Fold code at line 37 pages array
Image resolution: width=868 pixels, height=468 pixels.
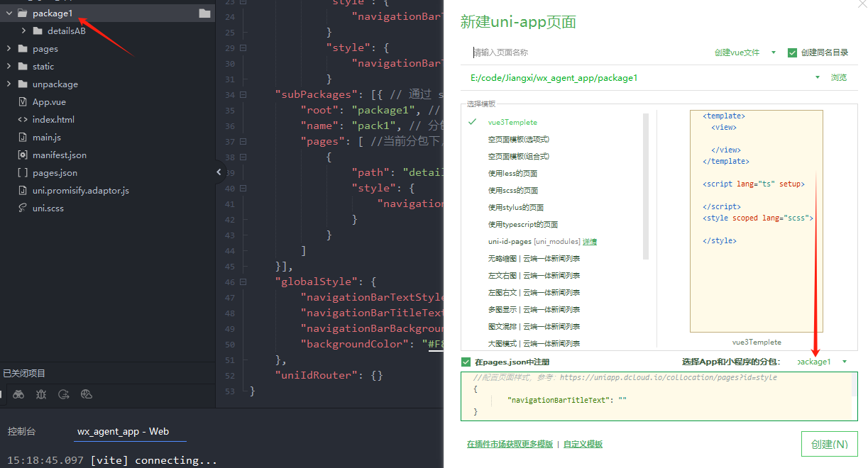[243, 142]
